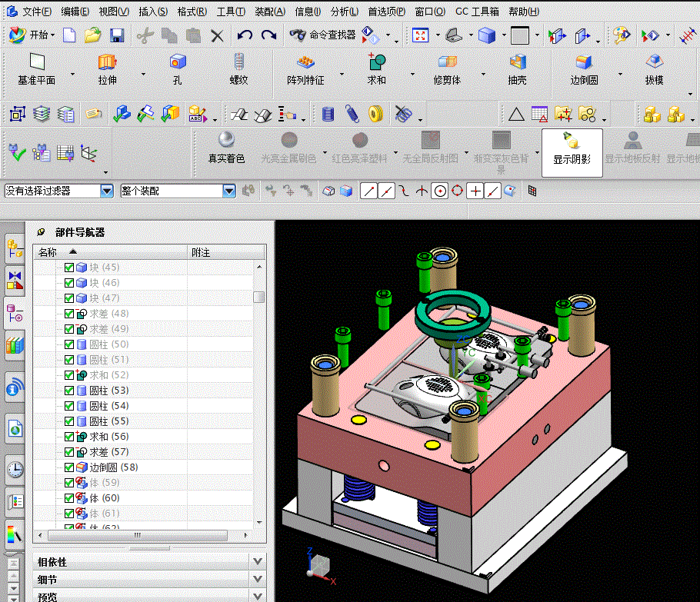Open the Reuse Library books sidebar icon
Image resolution: width=700 pixels, height=602 pixels.
[15, 345]
